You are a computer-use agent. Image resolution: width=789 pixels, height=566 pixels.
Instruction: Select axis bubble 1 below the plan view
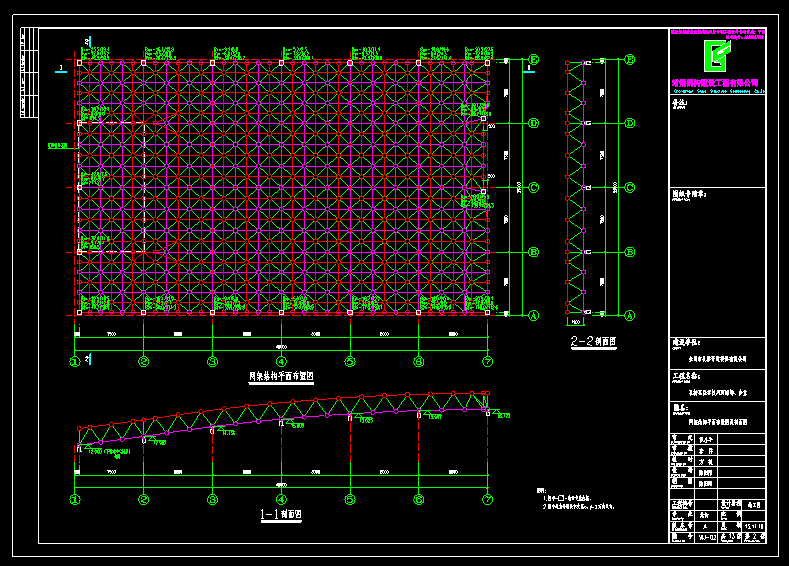pos(75,361)
